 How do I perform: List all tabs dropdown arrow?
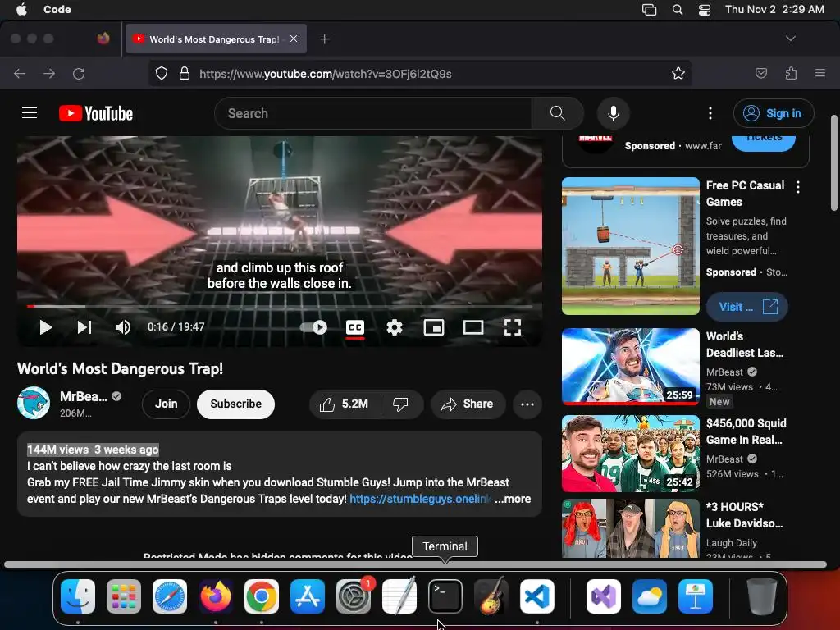(x=790, y=39)
